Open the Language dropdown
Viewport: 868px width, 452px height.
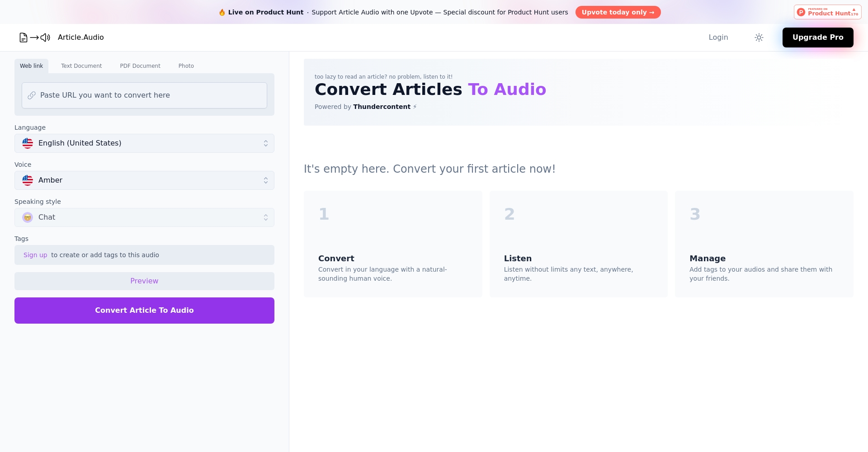point(144,143)
